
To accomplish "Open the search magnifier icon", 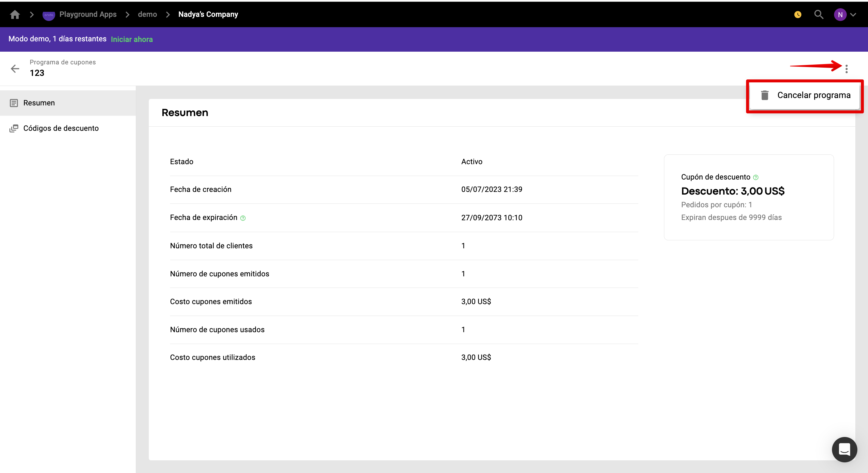I will tap(818, 14).
